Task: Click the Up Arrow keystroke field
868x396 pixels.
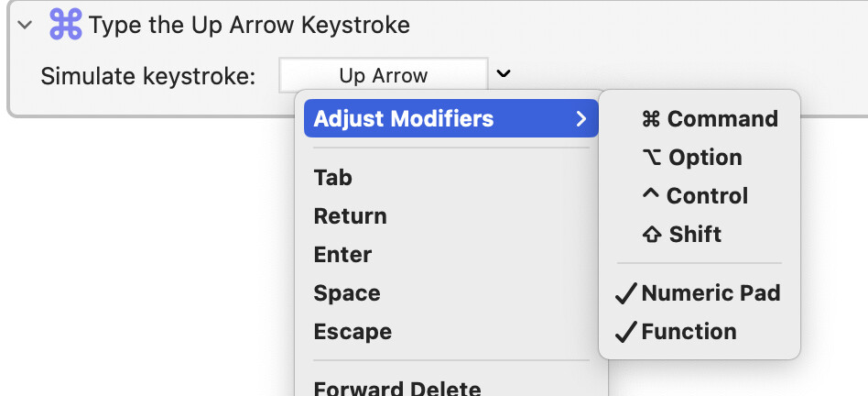Action: tap(383, 76)
